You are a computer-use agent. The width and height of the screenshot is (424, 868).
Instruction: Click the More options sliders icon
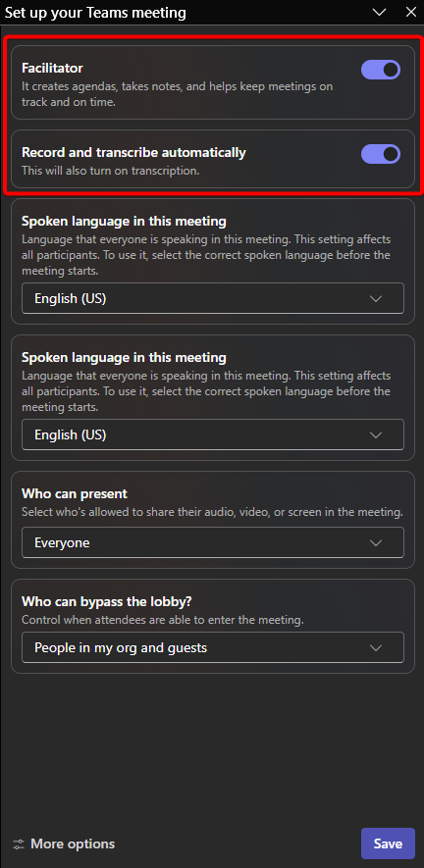(x=19, y=844)
